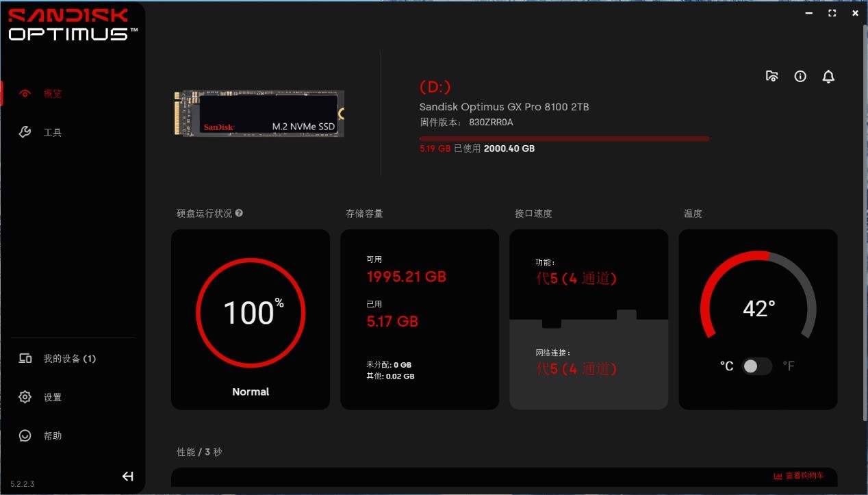Click the 查看购物车 link
Screen dimensions: 868x495
(804, 476)
